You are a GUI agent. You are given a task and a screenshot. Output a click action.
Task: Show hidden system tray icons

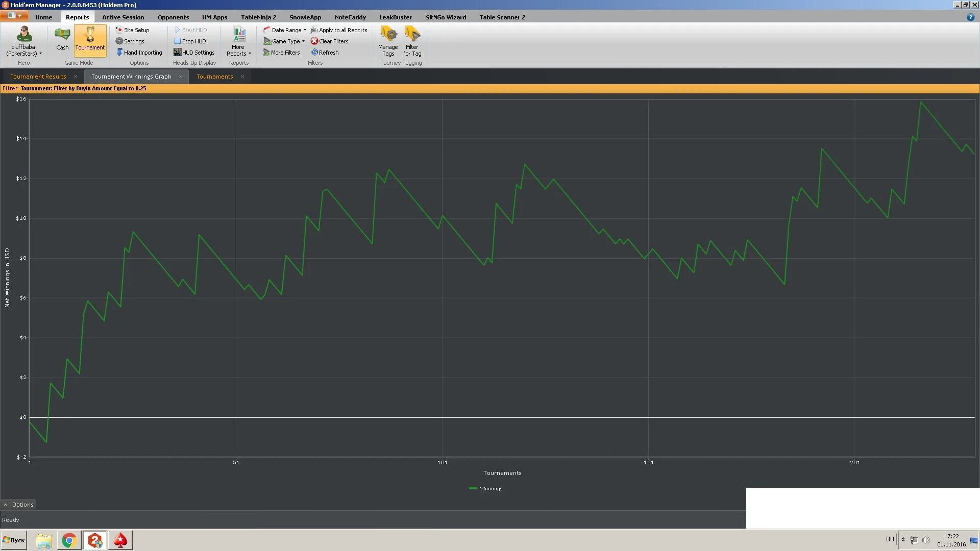pyautogui.click(x=903, y=540)
